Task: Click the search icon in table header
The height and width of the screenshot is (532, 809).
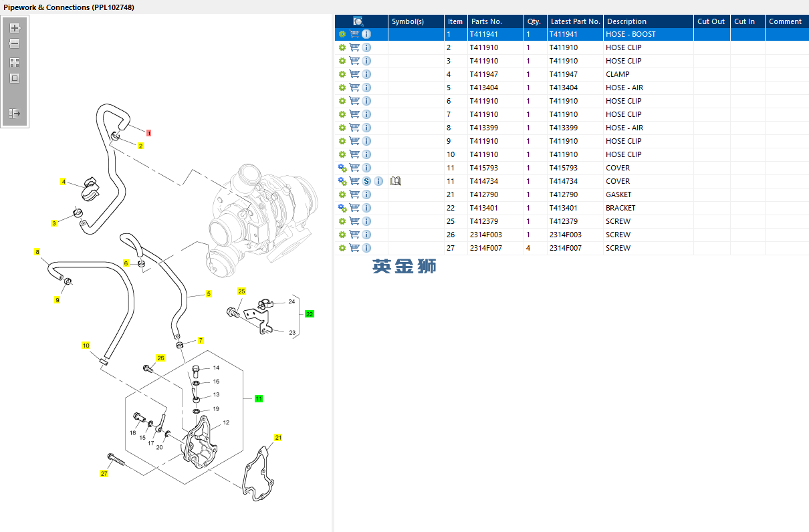Action: (358, 21)
